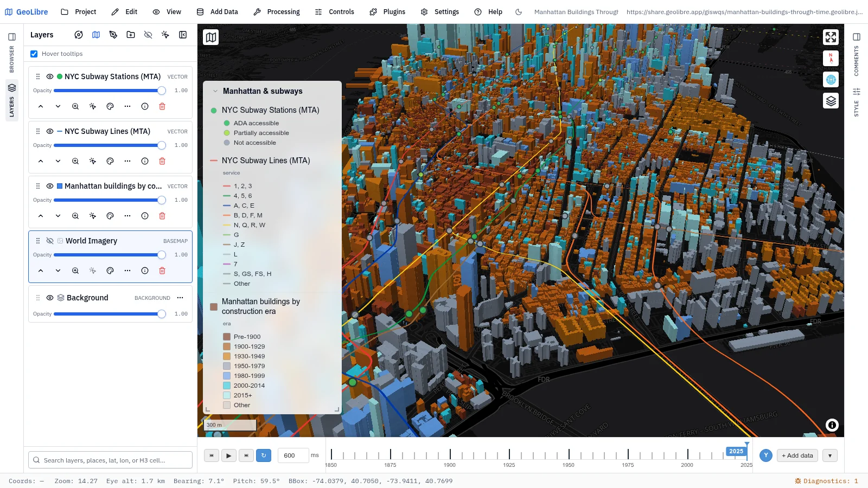The image size is (868, 488).
Task: Delete the NYC Subway Stations layer
Action: click(x=162, y=106)
